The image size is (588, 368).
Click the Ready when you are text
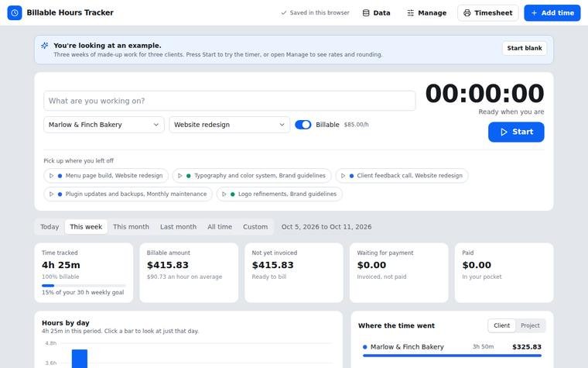pos(511,112)
